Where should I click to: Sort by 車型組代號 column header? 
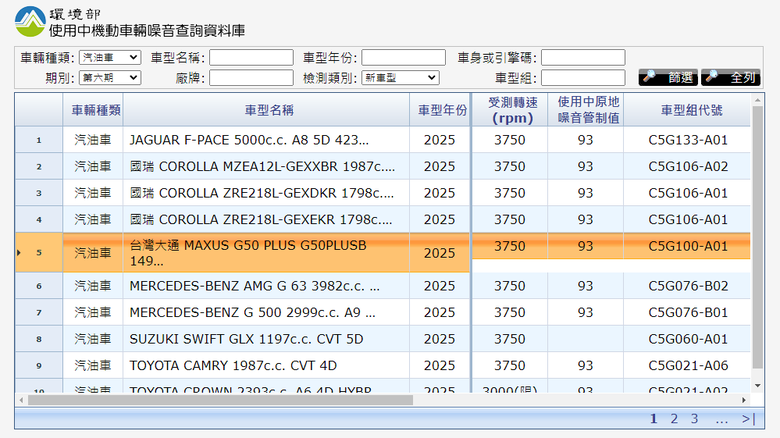click(x=687, y=110)
